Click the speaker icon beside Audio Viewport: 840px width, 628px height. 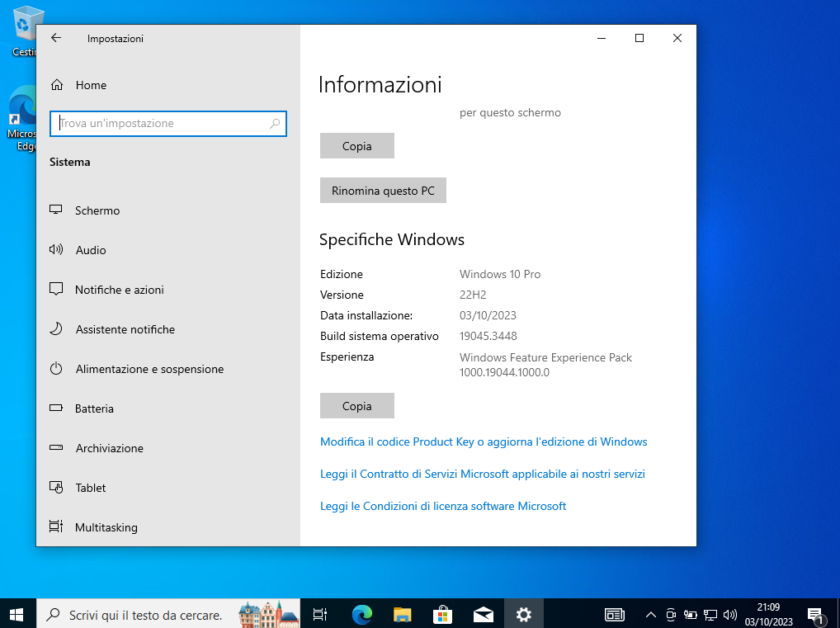click(56, 250)
